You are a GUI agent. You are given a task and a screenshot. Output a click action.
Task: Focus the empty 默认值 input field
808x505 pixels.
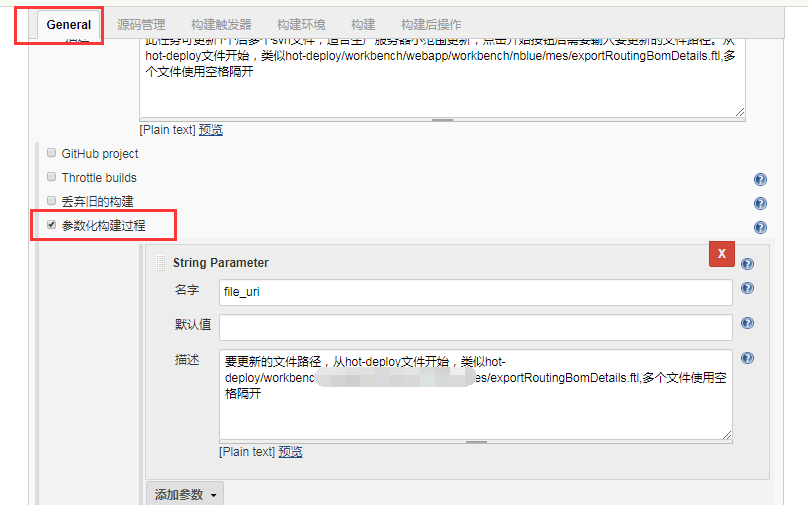pos(475,327)
